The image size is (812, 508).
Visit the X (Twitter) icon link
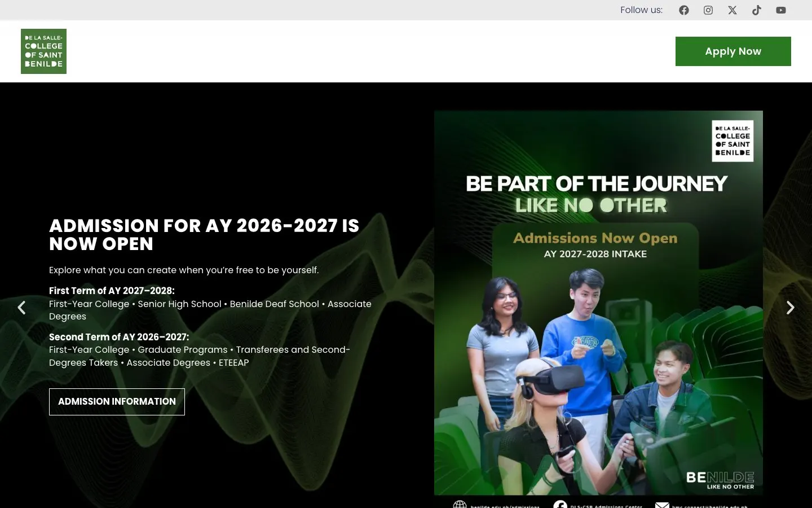732,10
